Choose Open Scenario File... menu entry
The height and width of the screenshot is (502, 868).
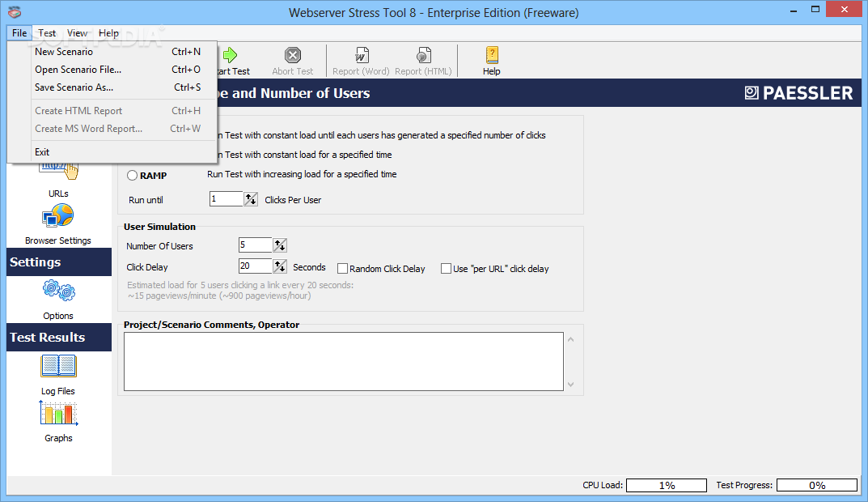pyautogui.click(x=112, y=70)
